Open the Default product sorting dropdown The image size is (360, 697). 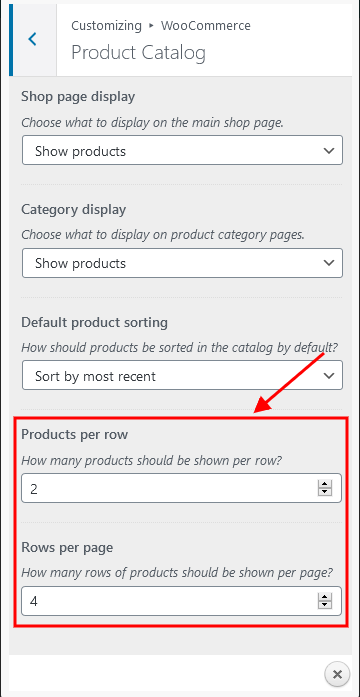point(182,376)
